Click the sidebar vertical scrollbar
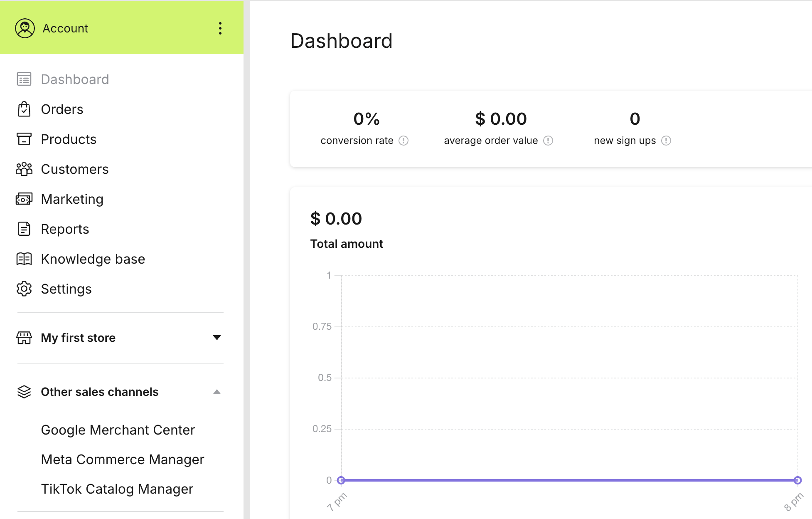Viewport: 812px width, 519px height. click(247, 259)
